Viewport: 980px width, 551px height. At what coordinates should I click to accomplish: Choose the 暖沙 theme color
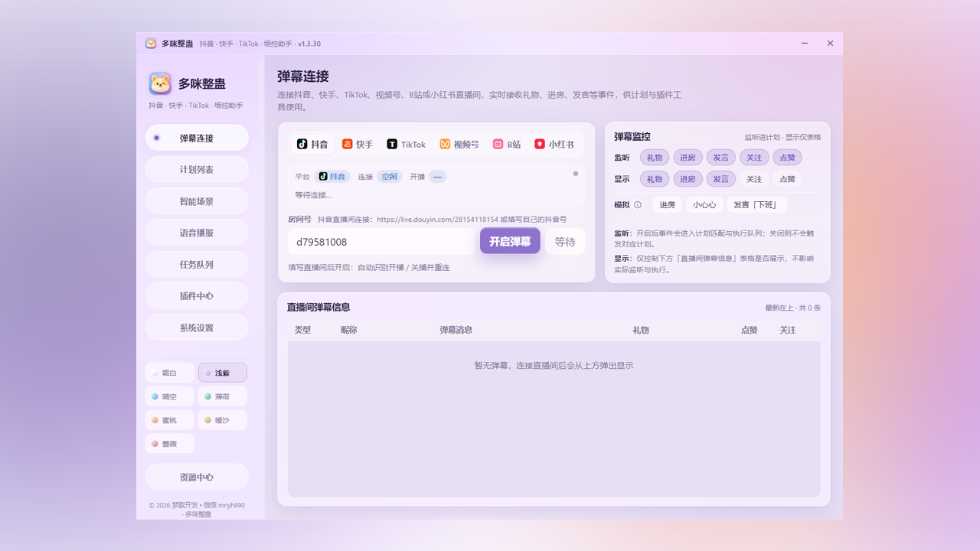[x=222, y=420]
